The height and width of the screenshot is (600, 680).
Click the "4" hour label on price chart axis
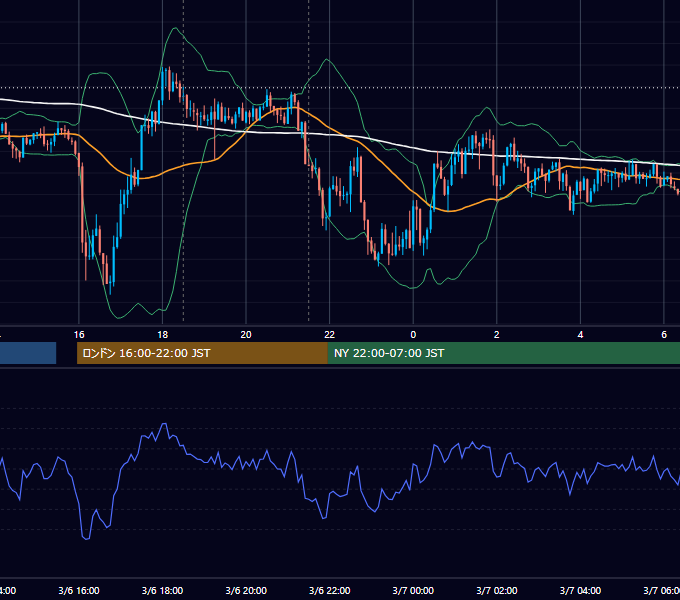coord(580,335)
